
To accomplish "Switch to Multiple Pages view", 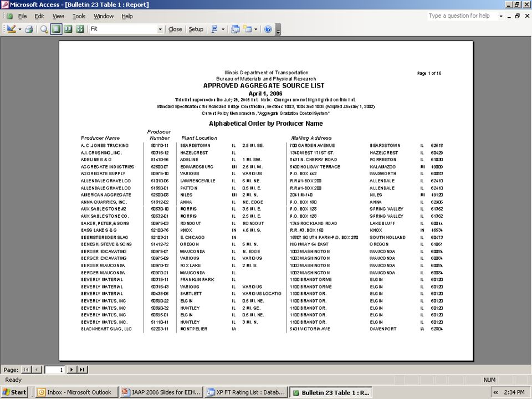I will (x=80, y=29).
